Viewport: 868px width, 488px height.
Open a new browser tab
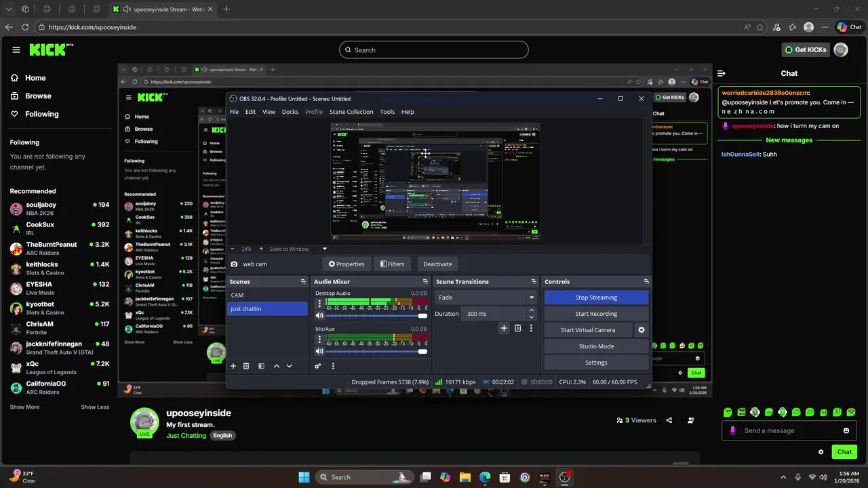point(226,9)
